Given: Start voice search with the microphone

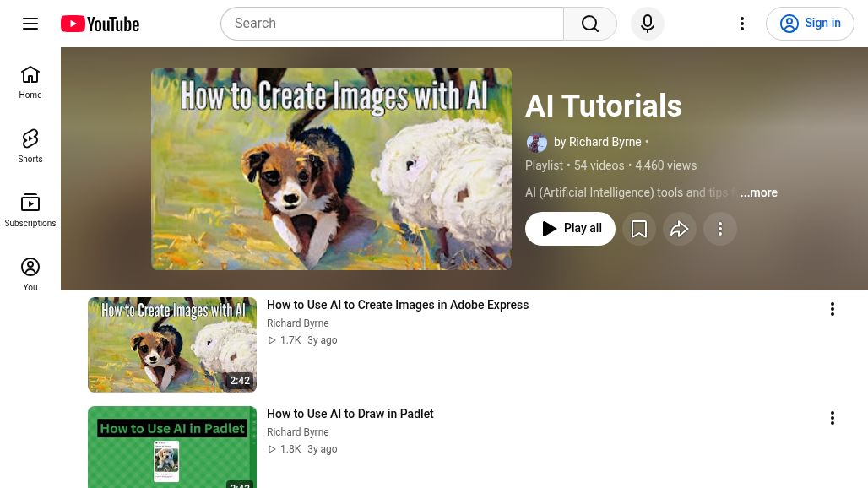Looking at the screenshot, I should [648, 24].
